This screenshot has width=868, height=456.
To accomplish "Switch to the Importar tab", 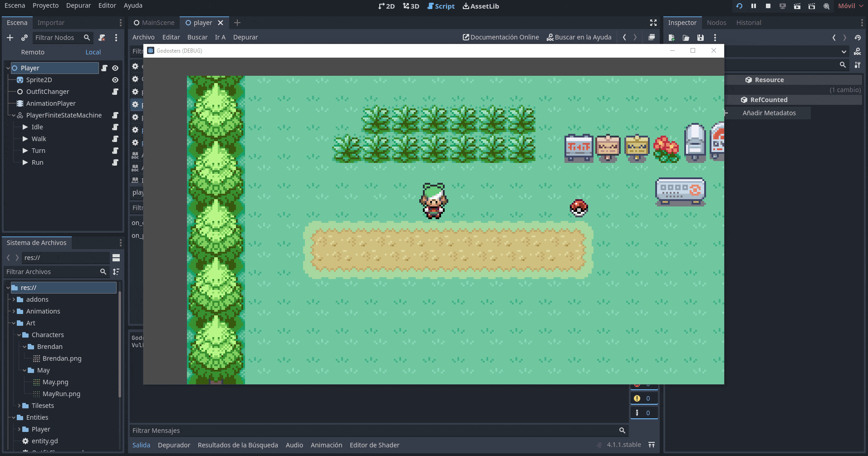I will click(x=51, y=23).
